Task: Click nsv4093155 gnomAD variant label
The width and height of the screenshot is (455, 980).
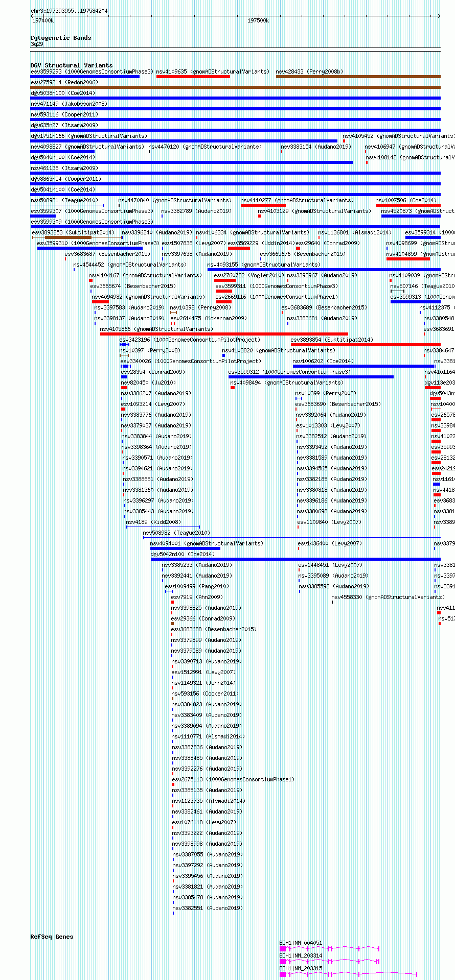Action: (x=264, y=265)
